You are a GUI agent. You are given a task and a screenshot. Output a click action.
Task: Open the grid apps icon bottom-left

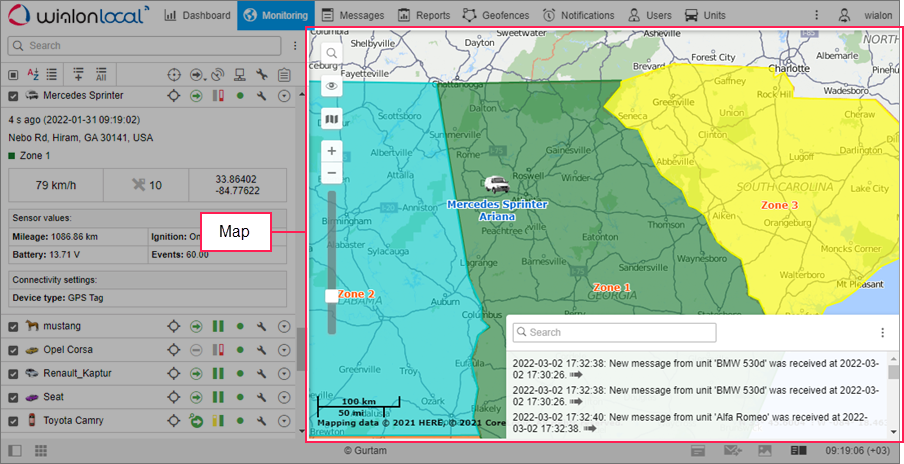(x=40, y=450)
